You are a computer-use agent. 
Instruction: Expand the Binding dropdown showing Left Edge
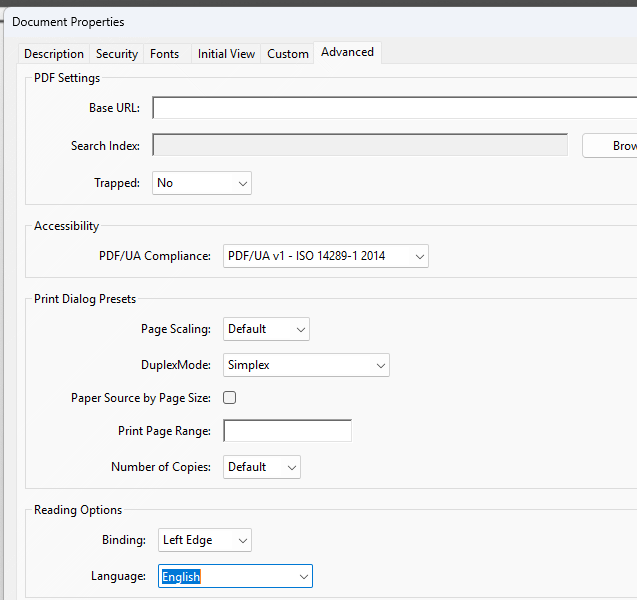click(x=205, y=540)
